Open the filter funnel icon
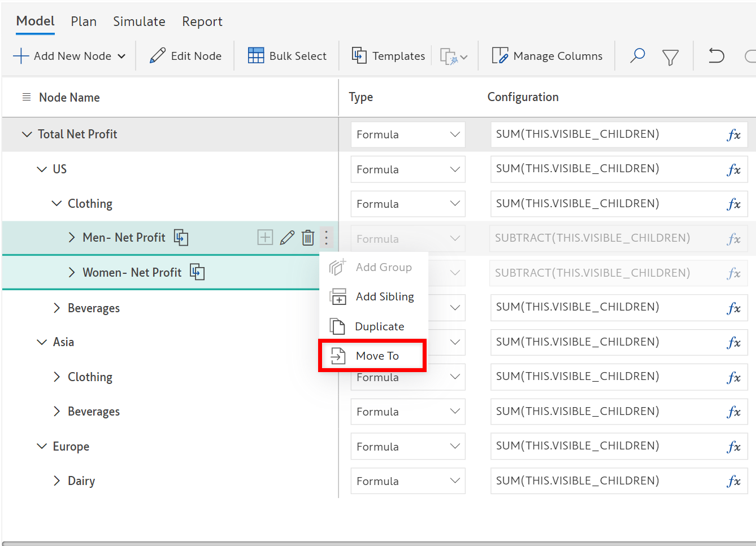Screen dimensions: 756x546 670,57
